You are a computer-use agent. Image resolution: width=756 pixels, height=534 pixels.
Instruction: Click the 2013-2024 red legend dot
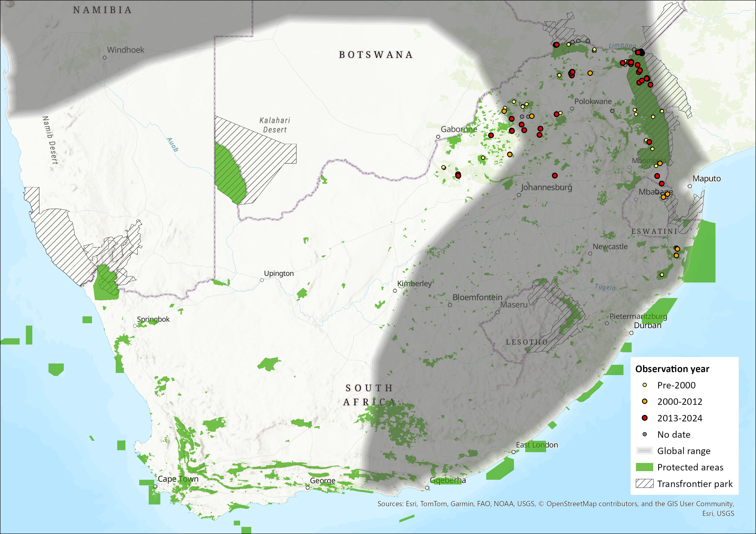pos(645,418)
